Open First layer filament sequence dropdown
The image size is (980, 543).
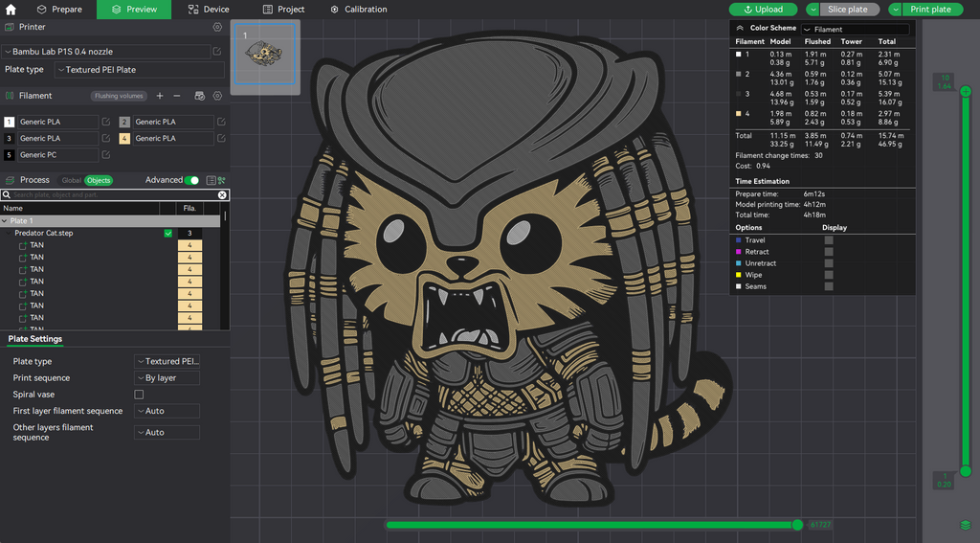(167, 411)
